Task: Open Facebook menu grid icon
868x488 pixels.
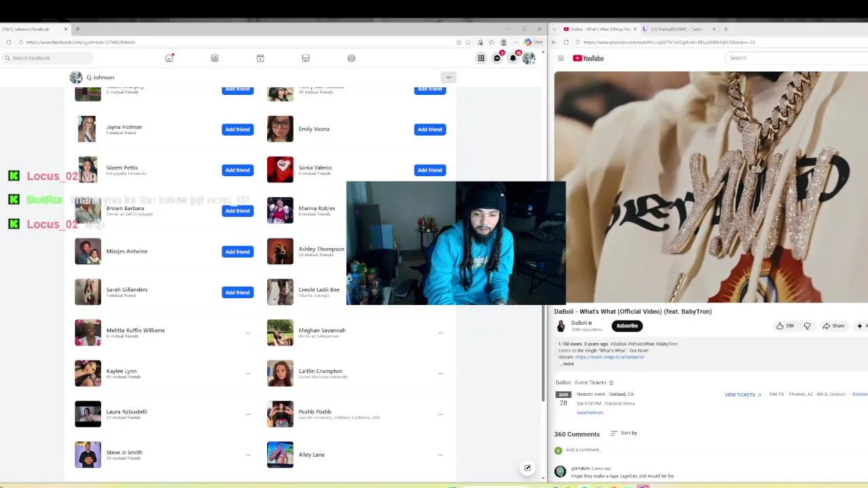Action: (481, 58)
